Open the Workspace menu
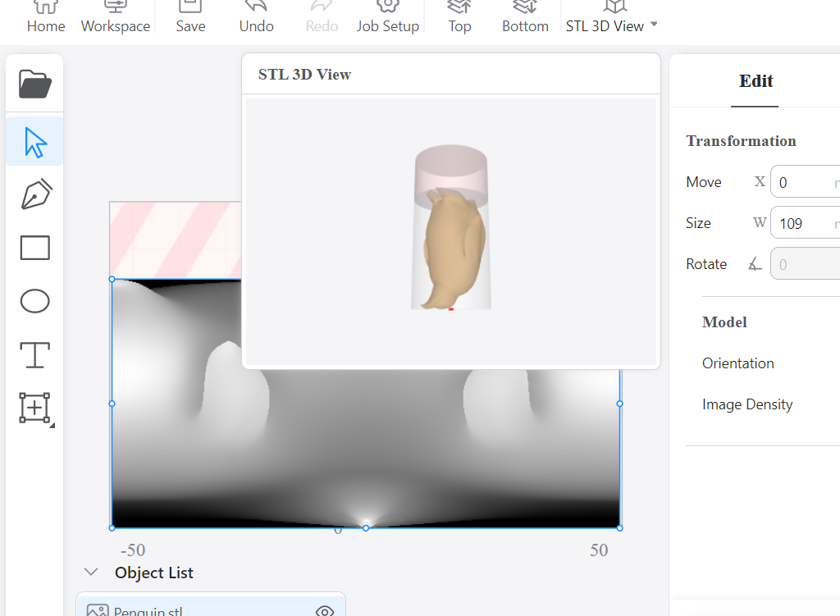The width and height of the screenshot is (840, 616). [115, 18]
